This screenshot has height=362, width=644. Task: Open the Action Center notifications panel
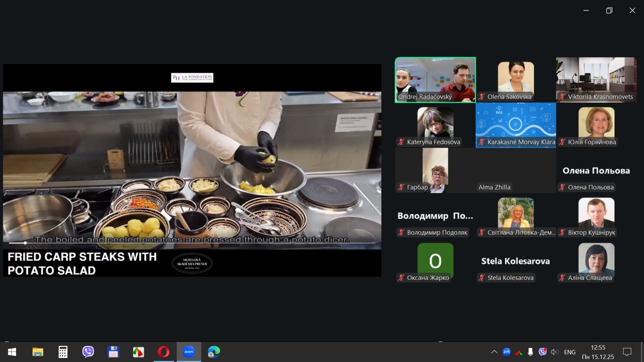tap(627, 352)
